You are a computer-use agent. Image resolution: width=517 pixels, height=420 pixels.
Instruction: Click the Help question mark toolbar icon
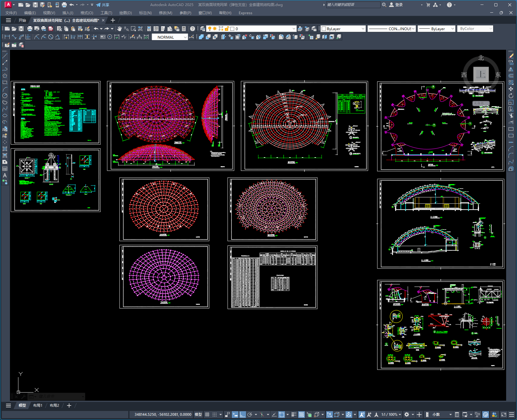pyautogui.click(x=193, y=29)
